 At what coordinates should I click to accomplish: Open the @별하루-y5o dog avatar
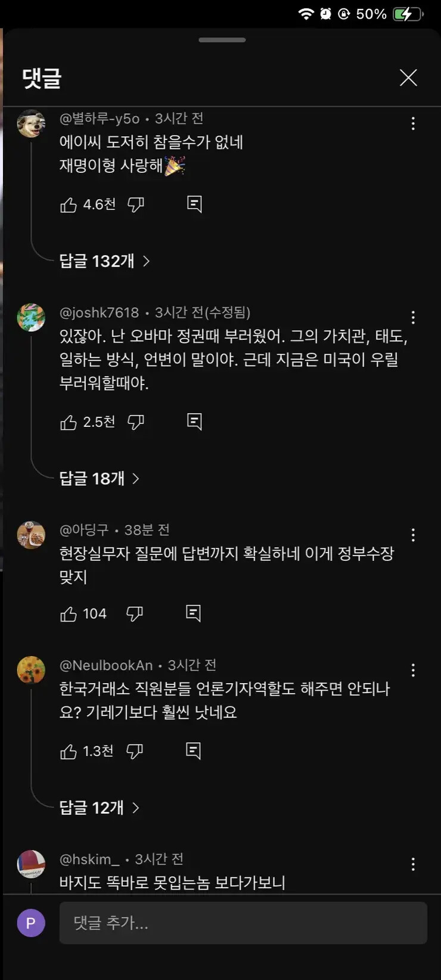31,124
